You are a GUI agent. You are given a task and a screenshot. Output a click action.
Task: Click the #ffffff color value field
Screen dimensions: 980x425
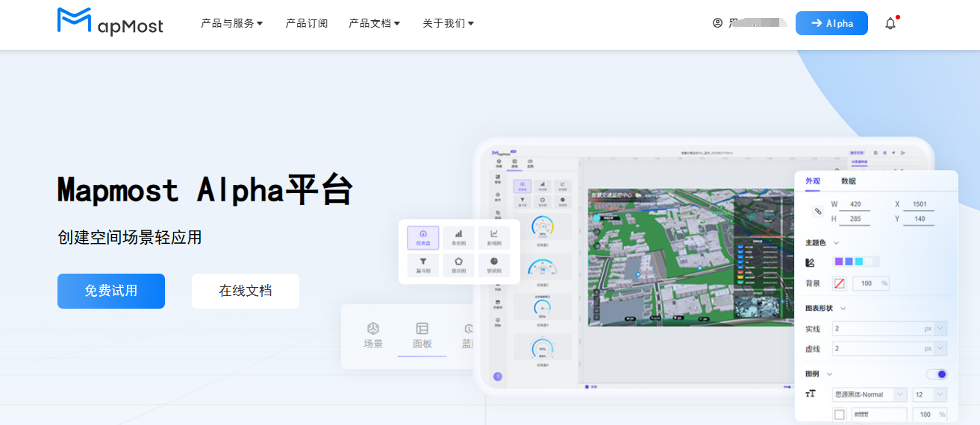(x=878, y=415)
